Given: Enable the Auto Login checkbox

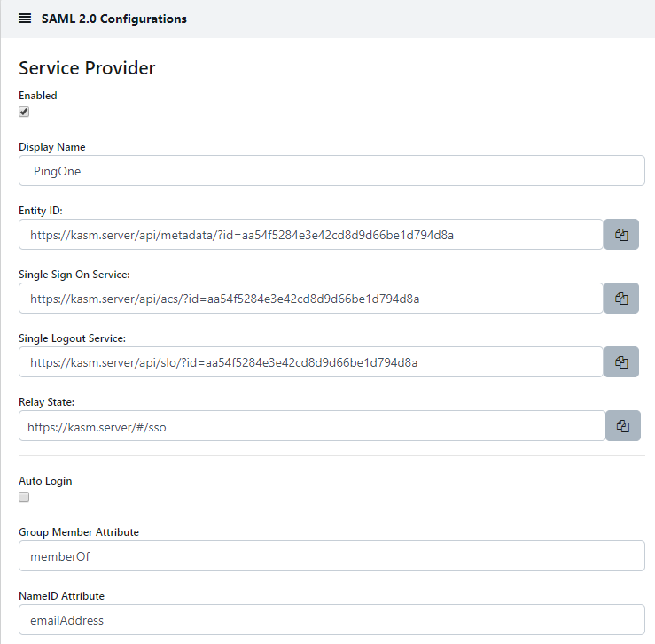Looking at the screenshot, I should [x=24, y=497].
